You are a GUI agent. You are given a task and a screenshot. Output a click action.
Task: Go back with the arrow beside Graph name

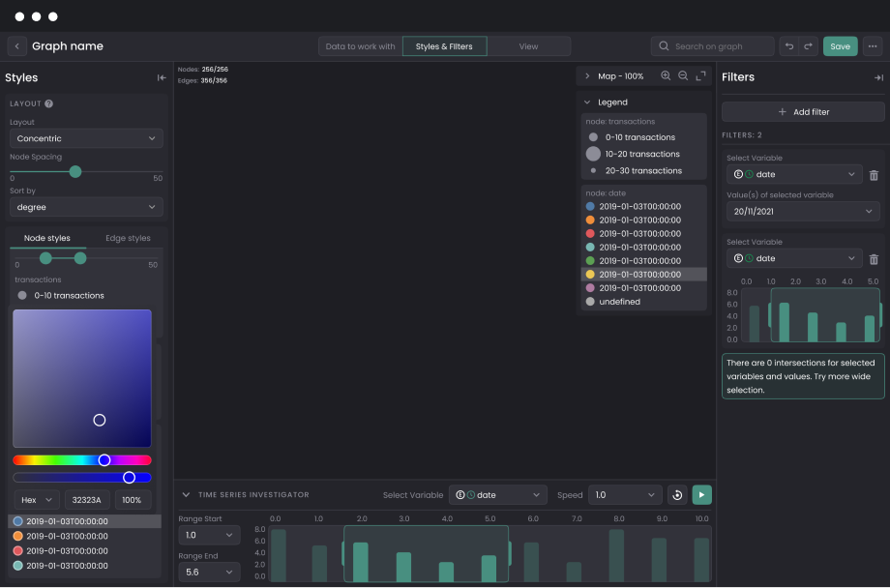click(x=17, y=46)
